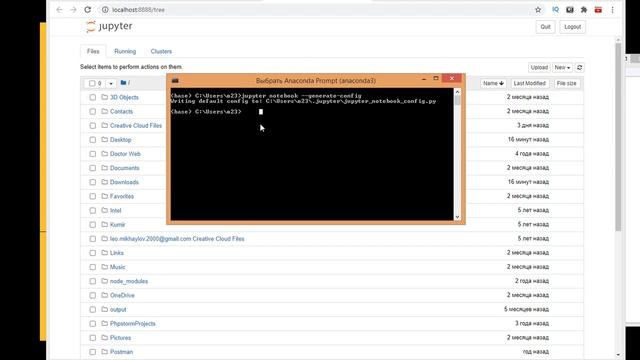This screenshot has height=360, width=640.
Task: Click the camera extension icon in Chrome toolbar
Action: tap(569, 10)
